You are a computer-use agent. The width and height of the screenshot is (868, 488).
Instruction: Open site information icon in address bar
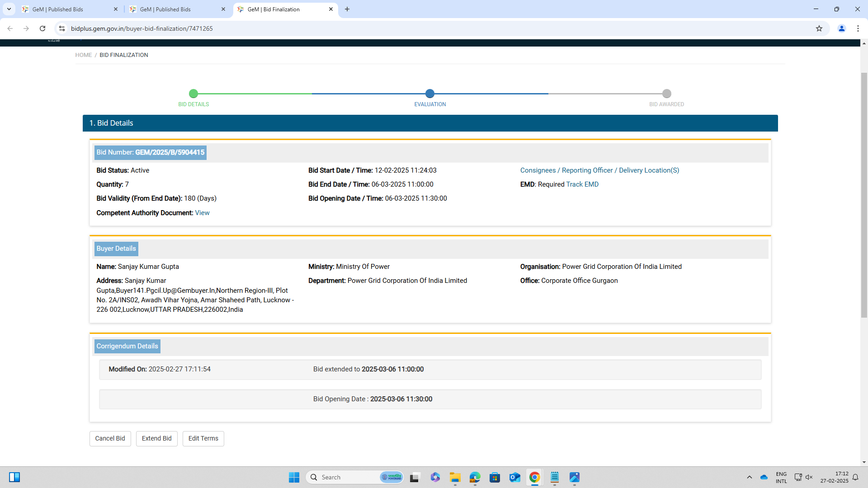62,28
